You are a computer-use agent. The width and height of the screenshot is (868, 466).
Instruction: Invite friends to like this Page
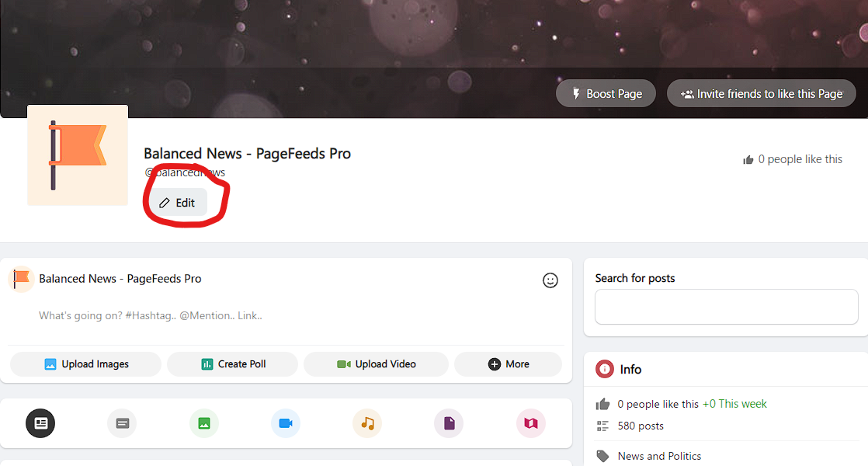[x=761, y=93]
